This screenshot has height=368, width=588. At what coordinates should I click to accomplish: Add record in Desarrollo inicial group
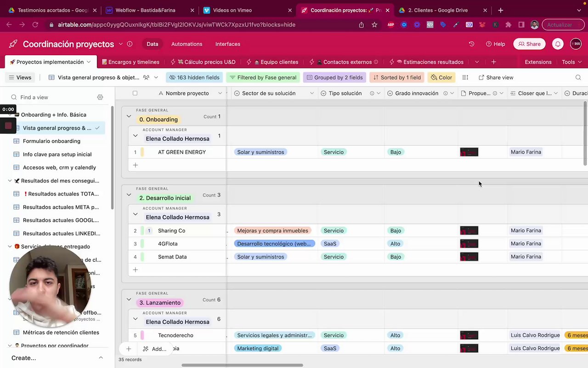point(135,270)
